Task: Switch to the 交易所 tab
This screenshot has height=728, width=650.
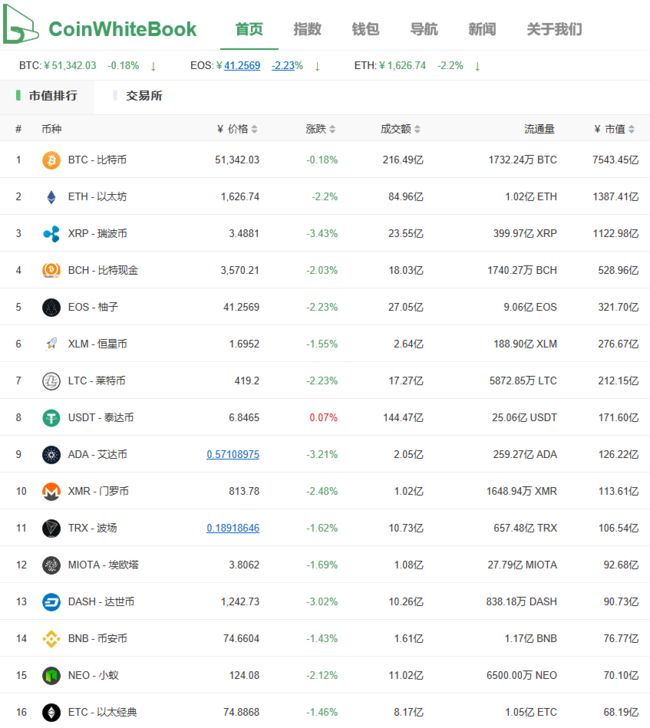Action: (144, 96)
